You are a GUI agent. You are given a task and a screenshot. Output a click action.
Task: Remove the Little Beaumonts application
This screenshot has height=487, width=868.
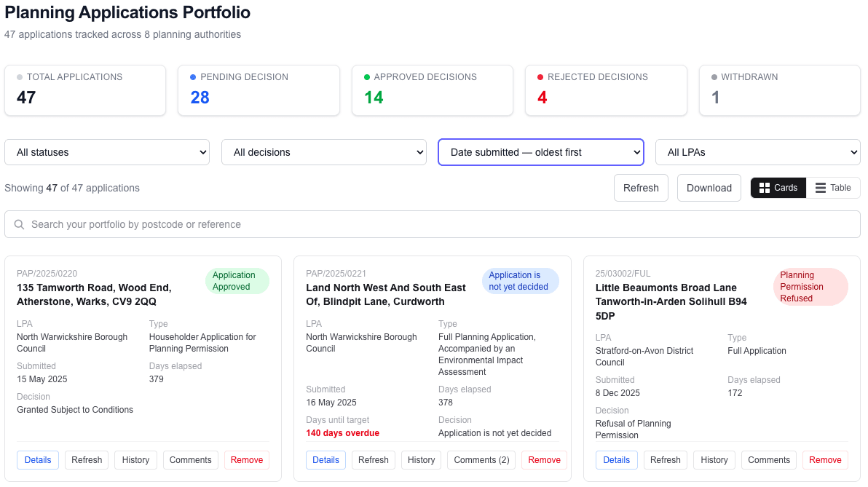pos(825,460)
